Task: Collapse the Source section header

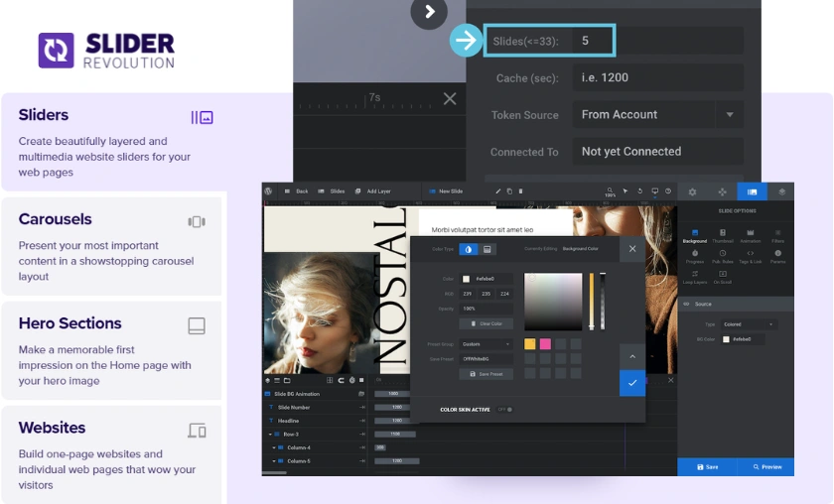Action: coord(736,305)
